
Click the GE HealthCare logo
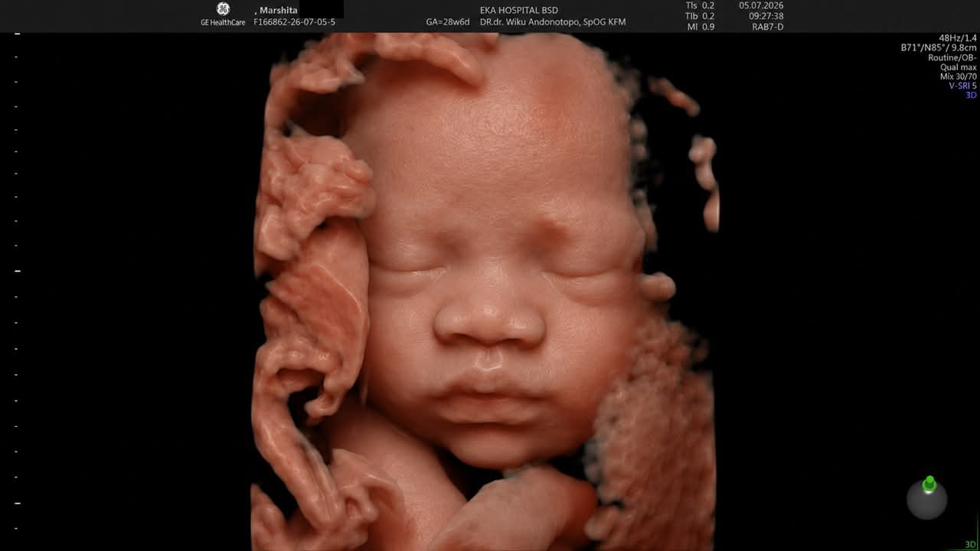pyautogui.click(x=223, y=14)
